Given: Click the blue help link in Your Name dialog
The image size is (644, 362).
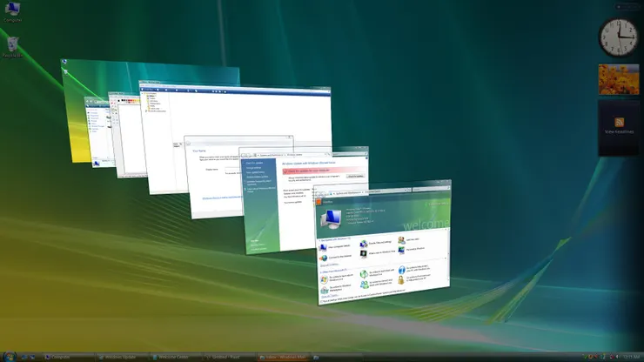Looking at the screenshot, I should pos(222,198).
